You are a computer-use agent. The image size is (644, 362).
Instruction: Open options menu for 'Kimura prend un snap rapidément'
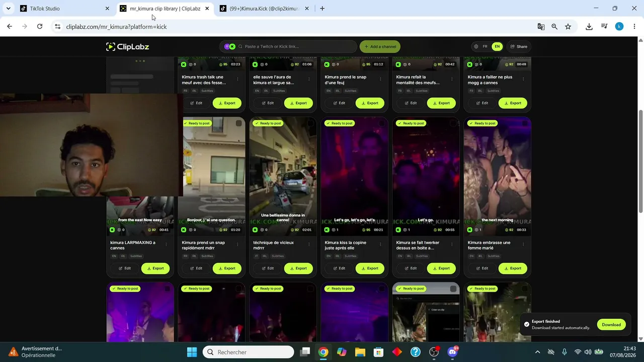[x=237, y=244]
